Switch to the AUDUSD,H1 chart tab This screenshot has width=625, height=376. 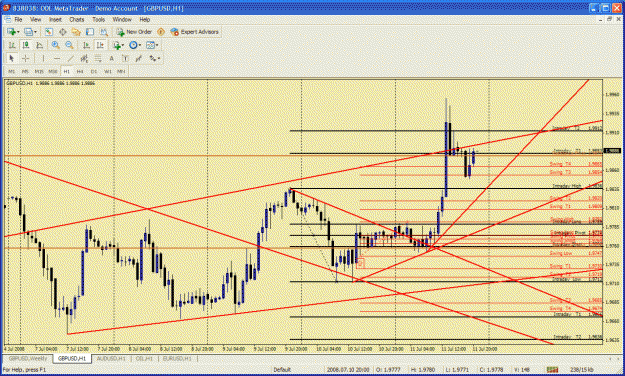point(111,358)
